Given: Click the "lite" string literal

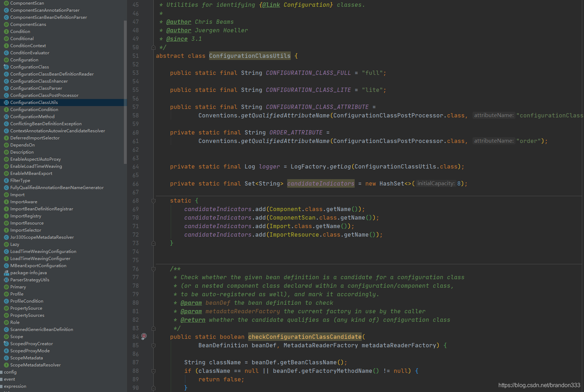Looking at the screenshot, I should [372, 90].
